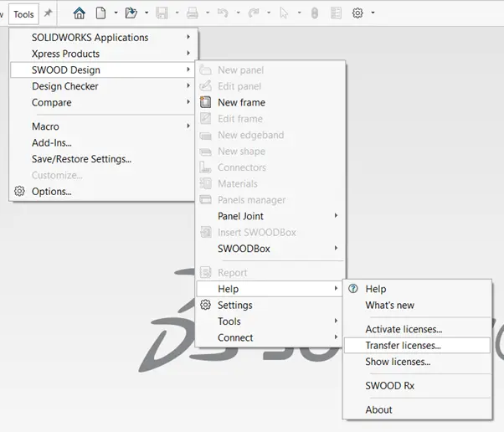Select New frame menu entry
Screen dimensions: 504x432
click(x=270, y=102)
